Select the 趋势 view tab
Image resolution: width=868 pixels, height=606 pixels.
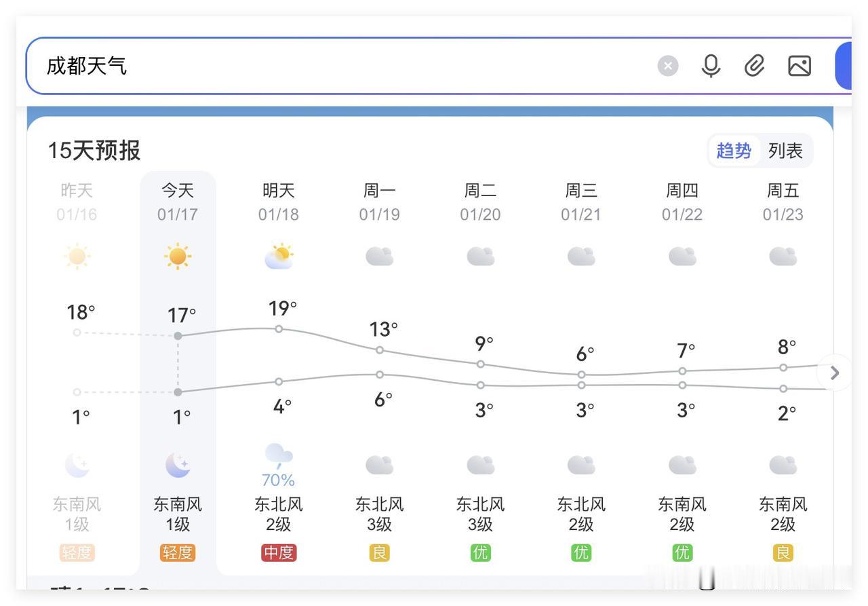click(733, 151)
